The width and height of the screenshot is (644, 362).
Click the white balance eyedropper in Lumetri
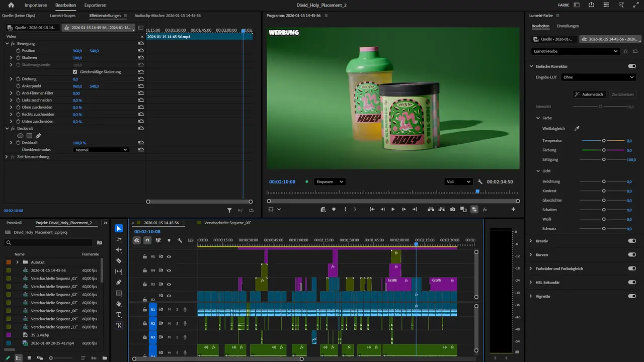click(577, 128)
